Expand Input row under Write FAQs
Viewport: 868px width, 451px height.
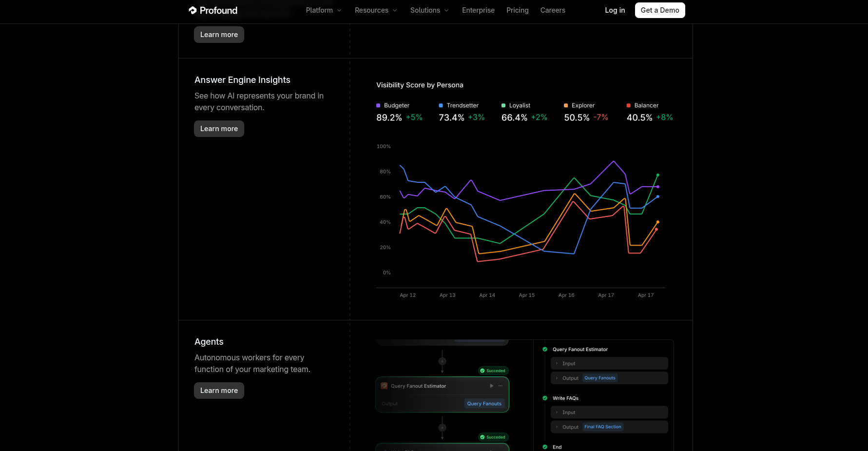click(x=609, y=412)
